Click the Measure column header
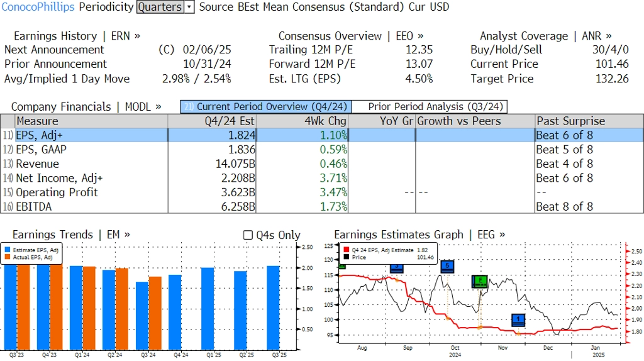The image size is (644, 361). (92, 121)
